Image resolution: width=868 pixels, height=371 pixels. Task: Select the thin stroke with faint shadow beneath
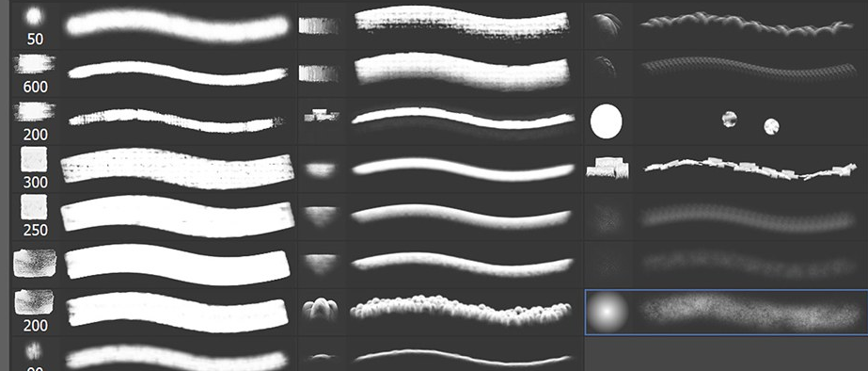[x=463, y=121]
